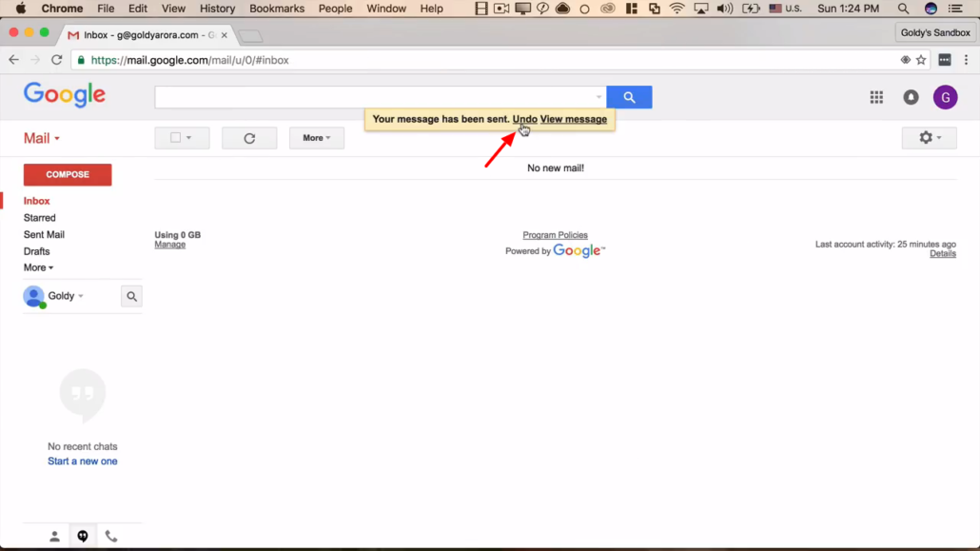Open the Chrome menu in the menu bar
This screenshot has width=980, height=551.
tap(62, 9)
